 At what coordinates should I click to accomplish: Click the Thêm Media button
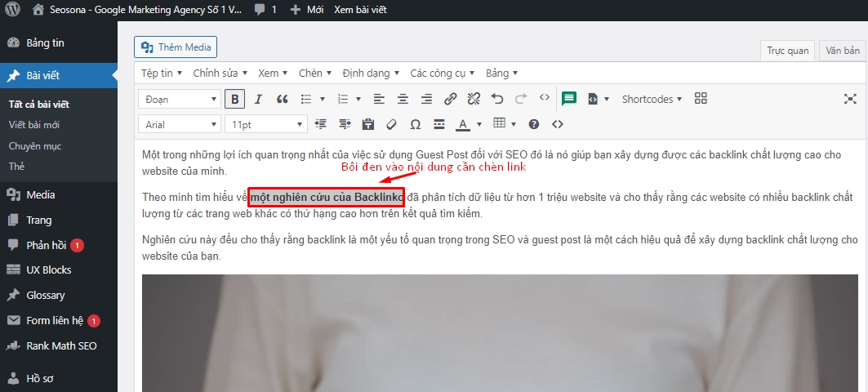click(x=176, y=47)
